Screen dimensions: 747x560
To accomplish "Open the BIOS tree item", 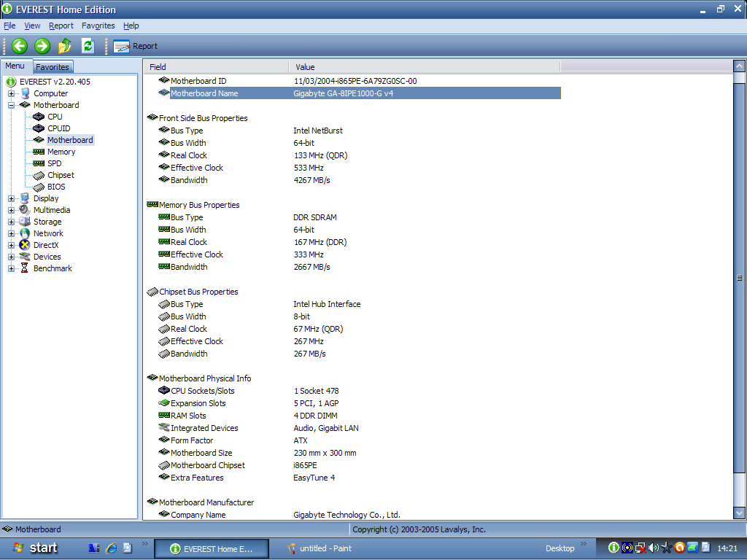I will pos(56,187).
